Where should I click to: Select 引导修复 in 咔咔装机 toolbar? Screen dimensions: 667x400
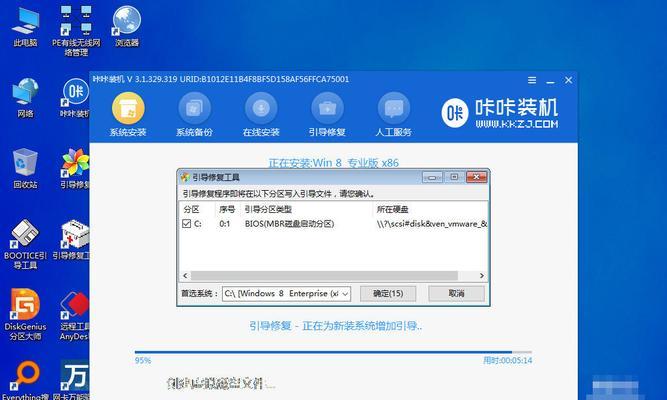tap(327, 115)
